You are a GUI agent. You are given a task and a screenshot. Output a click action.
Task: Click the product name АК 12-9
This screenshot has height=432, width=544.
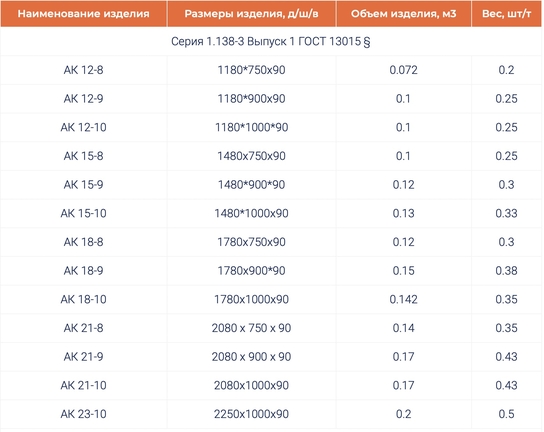point(84,99)
